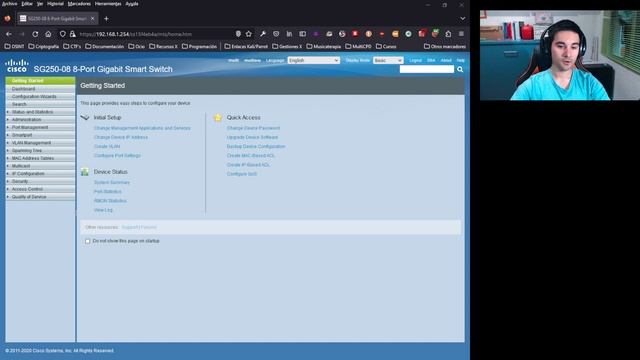Reload the page with the refresh icon
Image resolution: width=640 pixels, height=360 pixels.
[35, 34]
